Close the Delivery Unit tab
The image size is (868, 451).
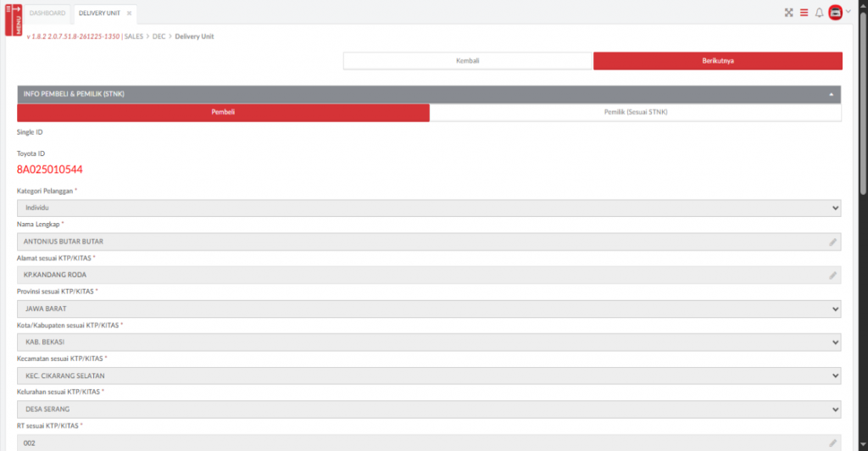pos(129,14)
